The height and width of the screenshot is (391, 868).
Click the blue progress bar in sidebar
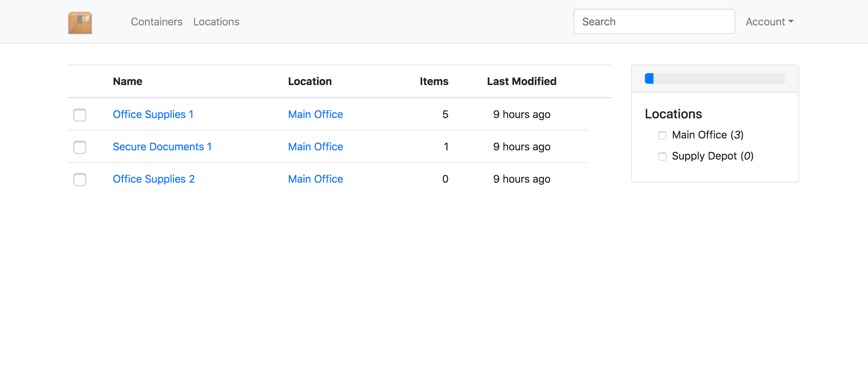pyautogui.click(x=649, y=78)
